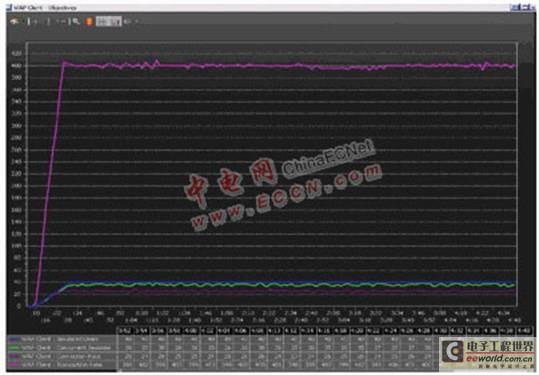Click the third toolbar icon from left

coord(36,21)
